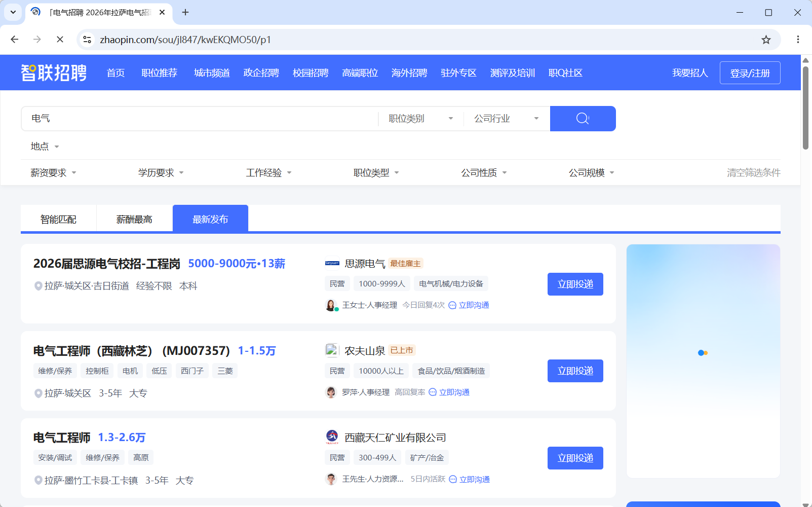This screenshot has width=812, height=507.
Task: Open 职位推荐 menu item
Action: pyautogui.click(x=160, y=73)
